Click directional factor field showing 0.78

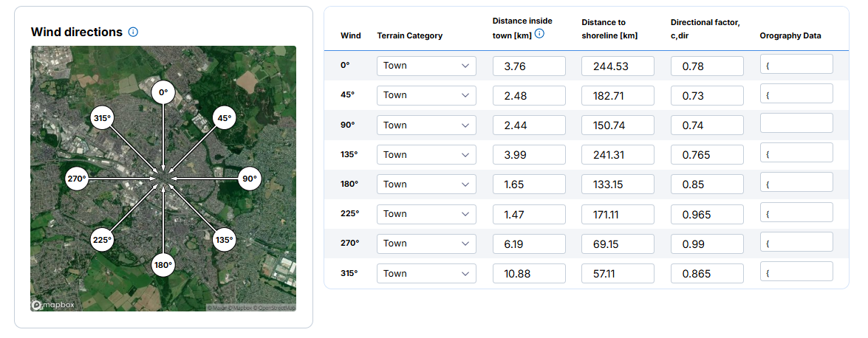click(707, 66)
